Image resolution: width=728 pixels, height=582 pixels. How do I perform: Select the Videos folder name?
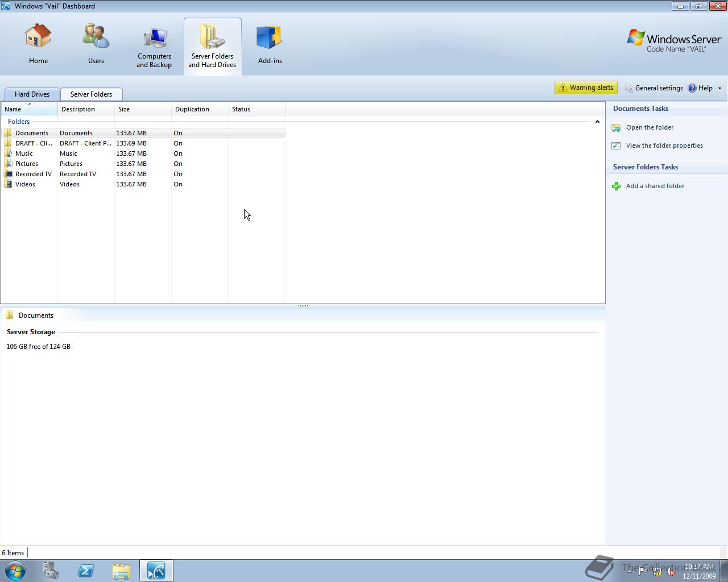coord(25,184)
